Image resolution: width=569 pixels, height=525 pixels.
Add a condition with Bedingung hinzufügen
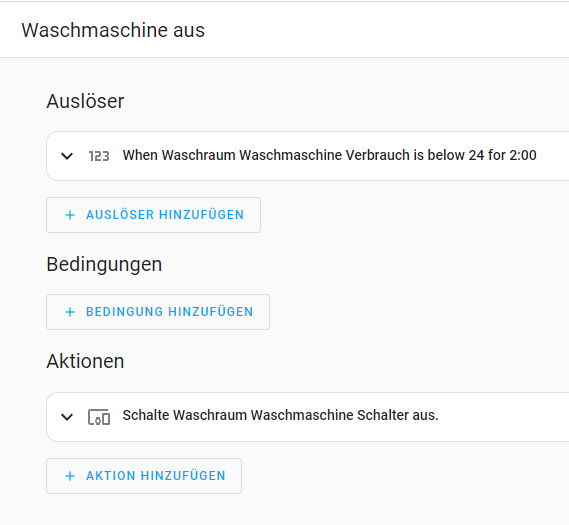click(158, 312)
